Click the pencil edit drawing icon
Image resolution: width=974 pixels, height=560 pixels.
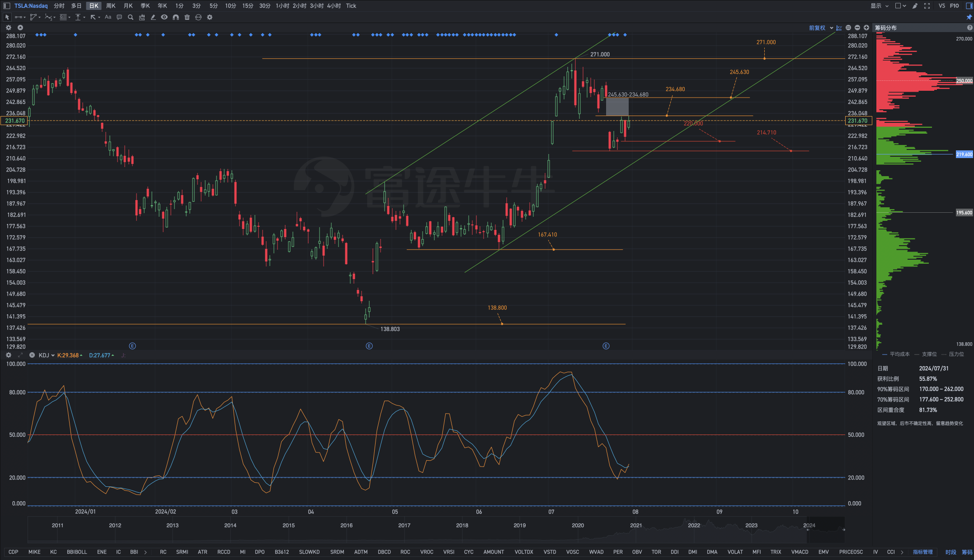[x=153, y=17]
